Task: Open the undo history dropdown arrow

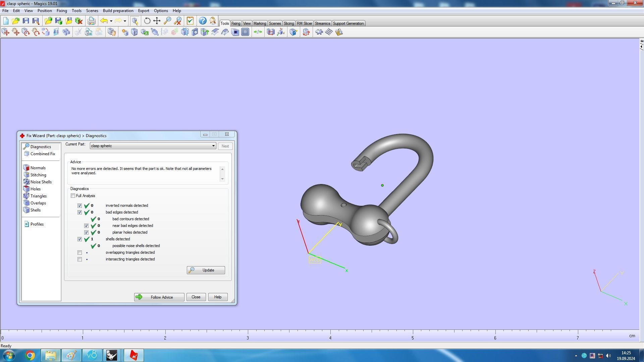Action: pos(111,21)
